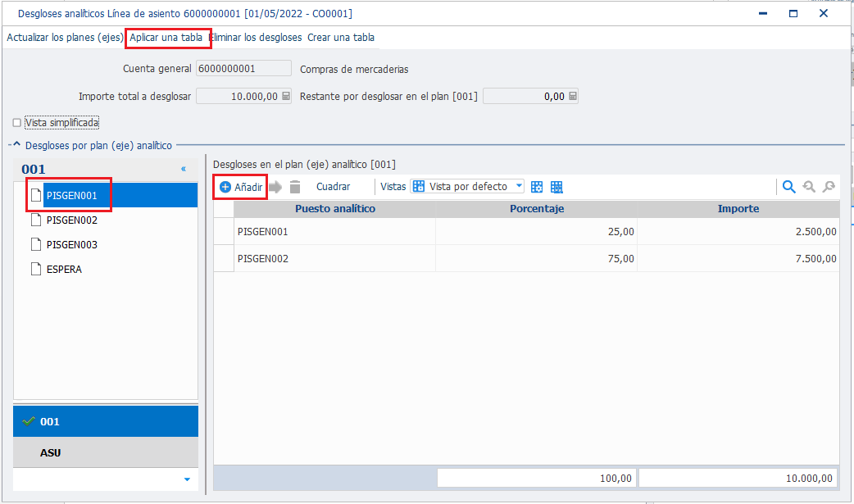
Task: Select Aplicar una tabla menu item
Action: [166, 38]
